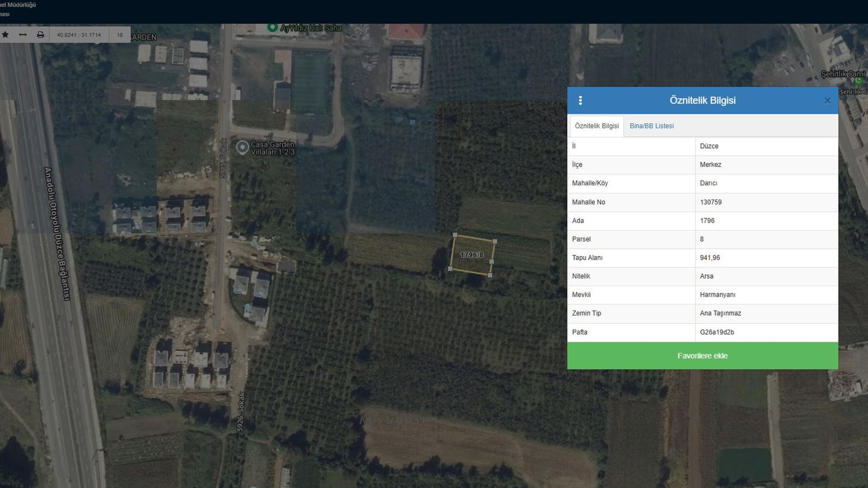The width and height of the screenshot is (868, 488).
Task: Click the coordinates display 40.8241 : 31.1714
Action: [x=79, y=35]
